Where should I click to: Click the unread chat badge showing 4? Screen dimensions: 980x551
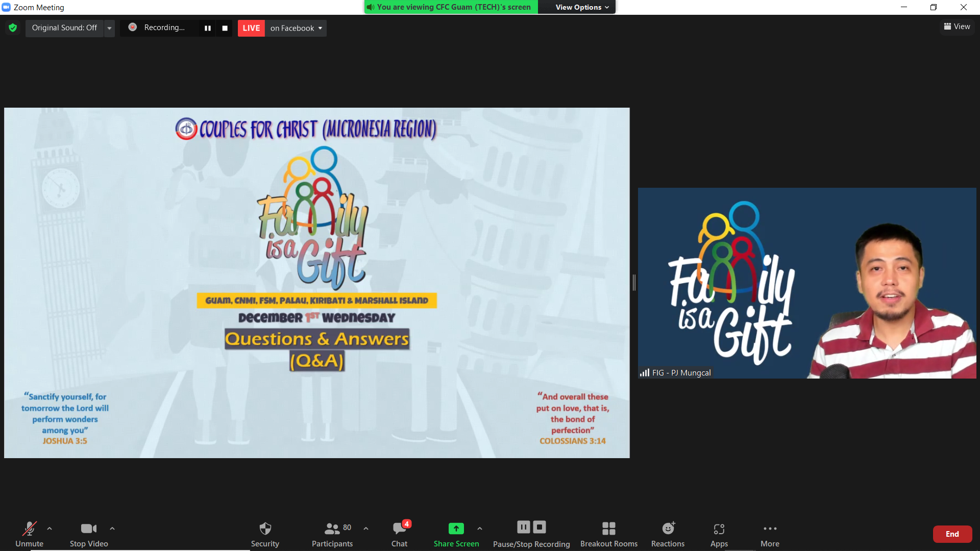[x=406, y=524]
